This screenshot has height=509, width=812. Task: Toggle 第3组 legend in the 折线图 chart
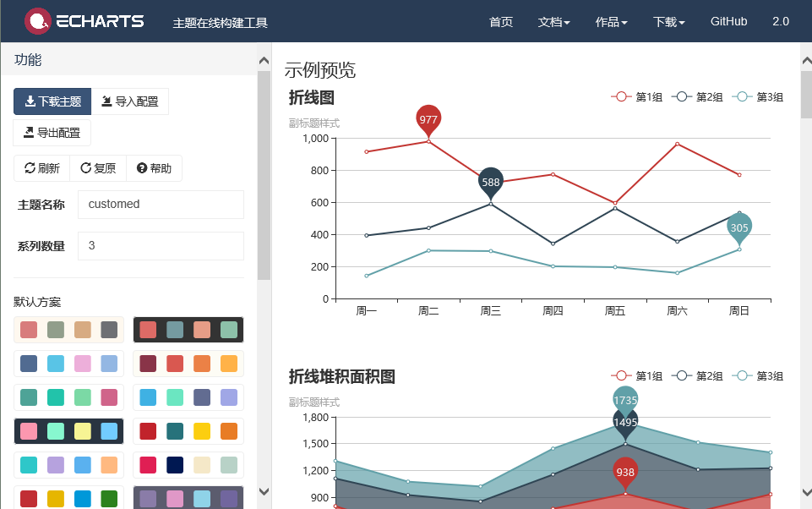pyautogui.click(x=758, y=97)
